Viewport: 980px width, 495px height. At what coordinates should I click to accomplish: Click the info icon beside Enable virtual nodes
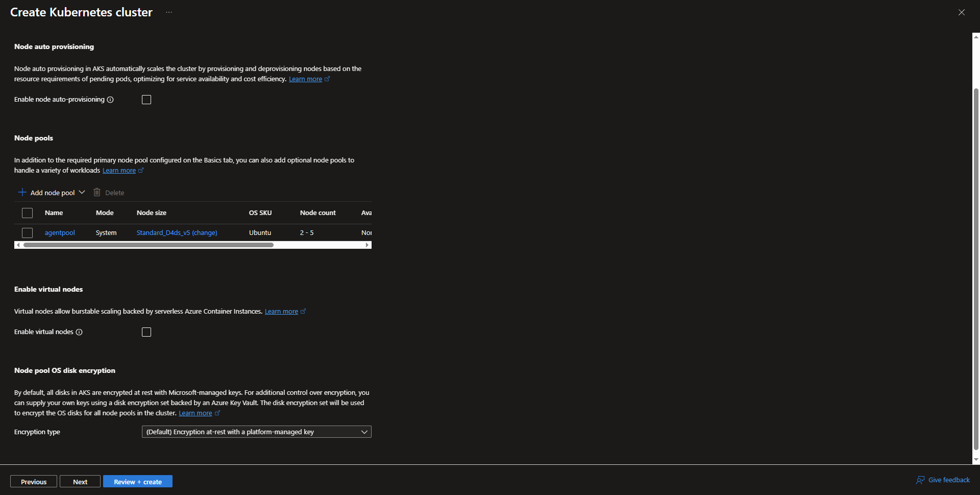coord(79,332)
